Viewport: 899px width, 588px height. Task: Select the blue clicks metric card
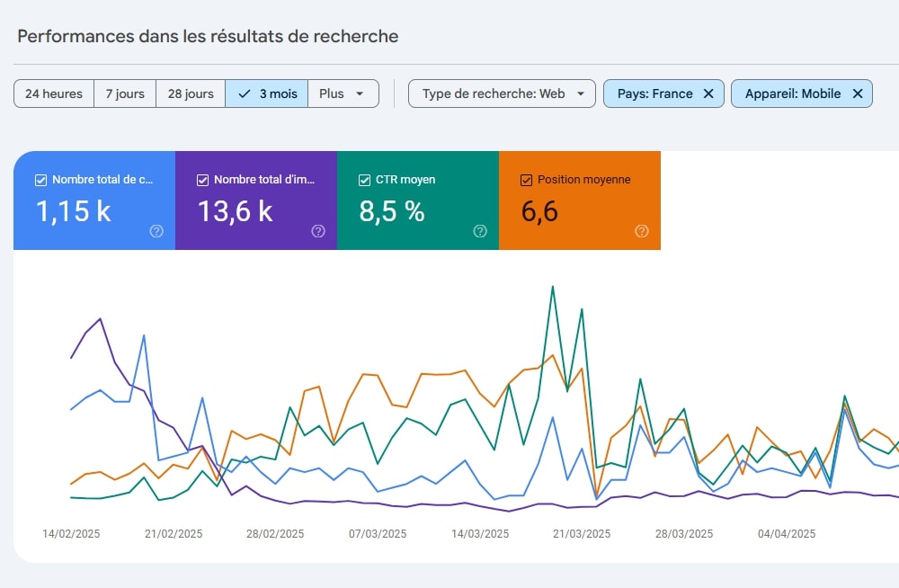point(94,200)
